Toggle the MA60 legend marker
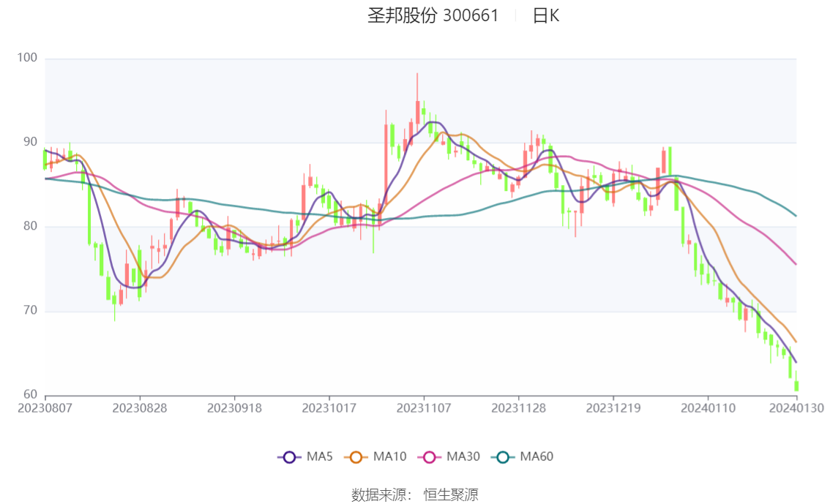Viewport: 830px width, 504px height. coord(502,457)
